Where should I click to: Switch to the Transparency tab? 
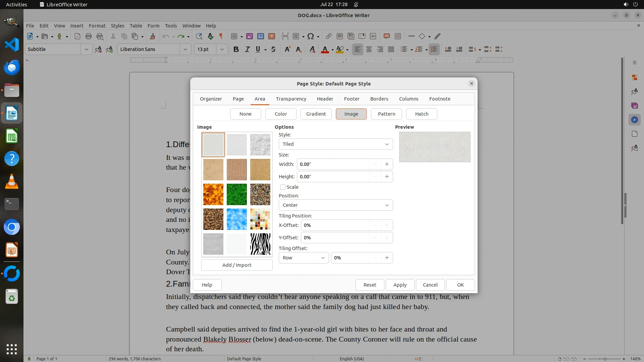click(291, 99)
